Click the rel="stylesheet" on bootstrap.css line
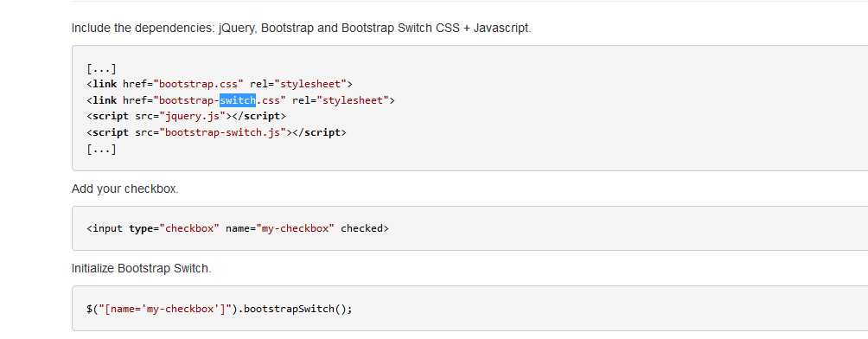The width and height of the screenshot is (868, 339). pyautogui.click(x=297, y=84)
